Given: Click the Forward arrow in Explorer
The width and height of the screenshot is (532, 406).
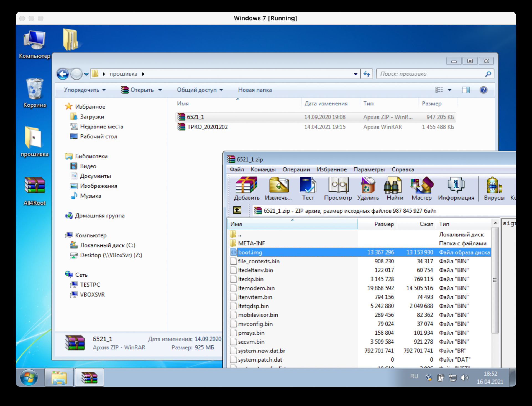Looking at the screenshot, I should 76,74.
